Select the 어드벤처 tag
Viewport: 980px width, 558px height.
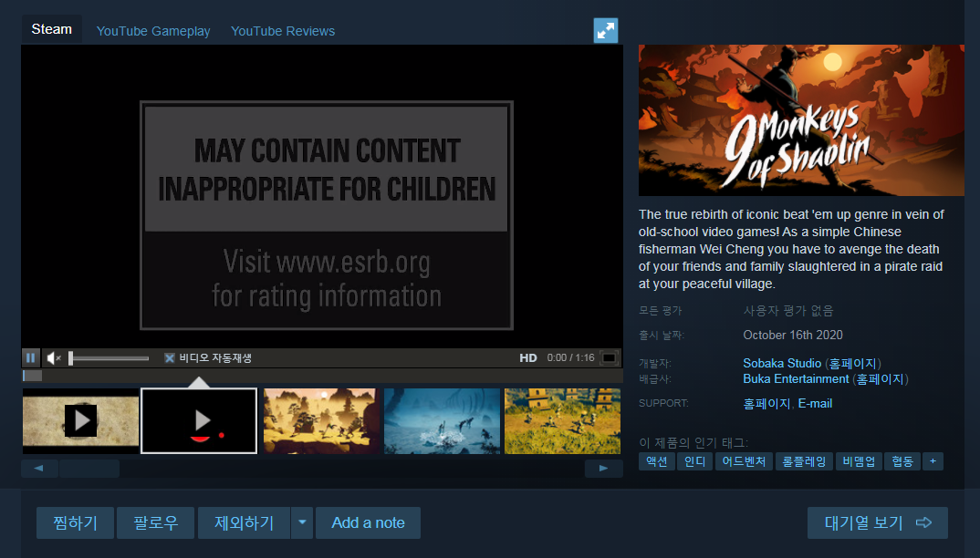pos(744,461)
